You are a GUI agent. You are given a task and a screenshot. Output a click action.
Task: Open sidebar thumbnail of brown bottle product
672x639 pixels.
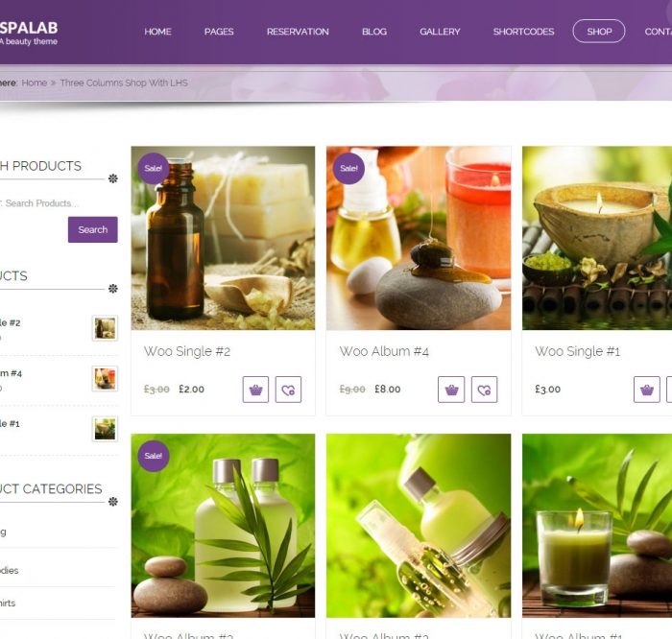[105, 328]
